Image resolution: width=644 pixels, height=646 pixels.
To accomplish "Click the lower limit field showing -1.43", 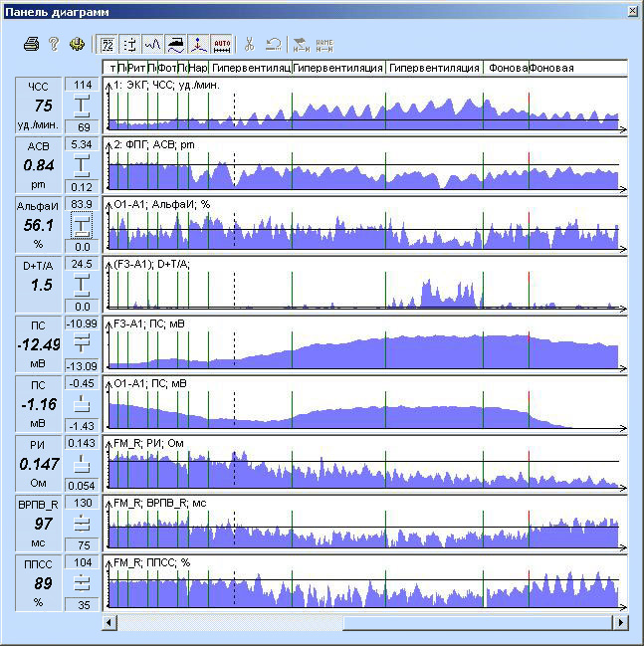I will point(82,426).
